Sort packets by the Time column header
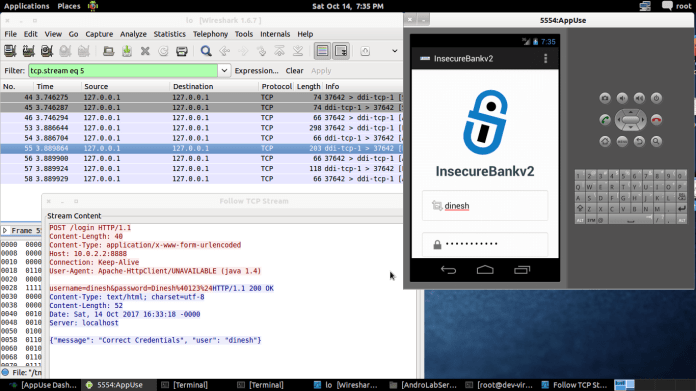This screenshot has width=696, height=391. (58, 87)
